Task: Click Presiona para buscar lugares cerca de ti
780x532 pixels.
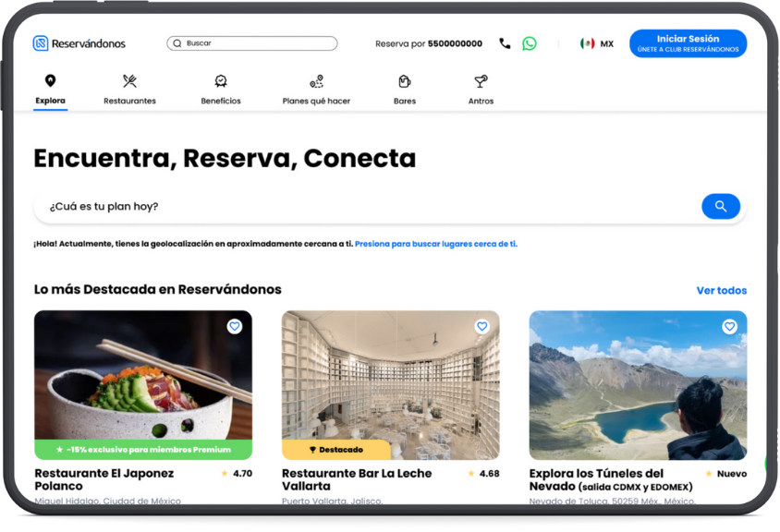Action: click(x=436, y=244)
